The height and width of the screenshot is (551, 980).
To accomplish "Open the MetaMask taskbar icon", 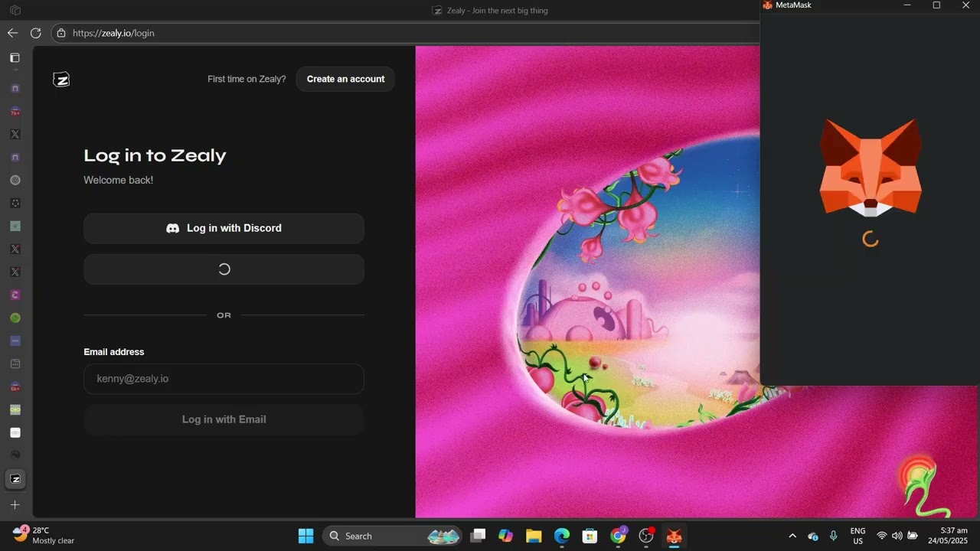I will click(x=674, y=536).
